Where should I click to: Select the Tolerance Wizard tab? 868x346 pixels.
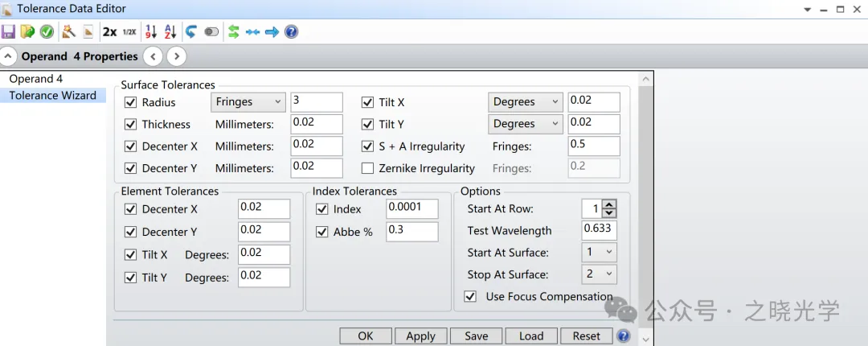pyautogui.click(x=52, y=95)
